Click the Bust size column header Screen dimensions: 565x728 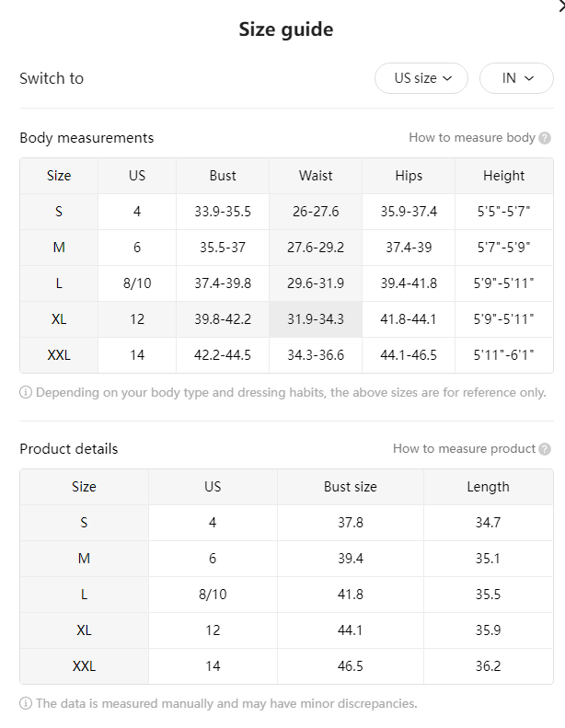pyautogui.click(x=351, y=487)
